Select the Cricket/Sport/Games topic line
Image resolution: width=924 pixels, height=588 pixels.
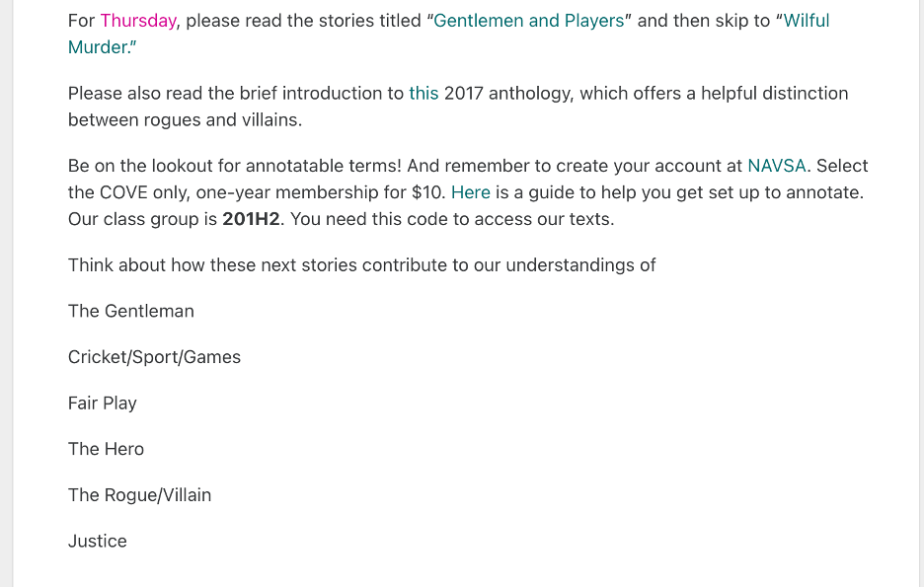click(x=154, y=356)
